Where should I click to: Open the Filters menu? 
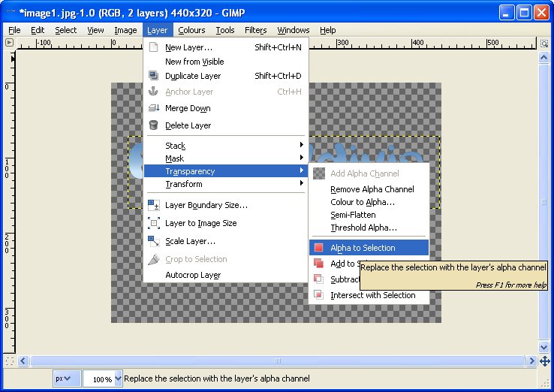pyautogui.click(x=255, y=30)
